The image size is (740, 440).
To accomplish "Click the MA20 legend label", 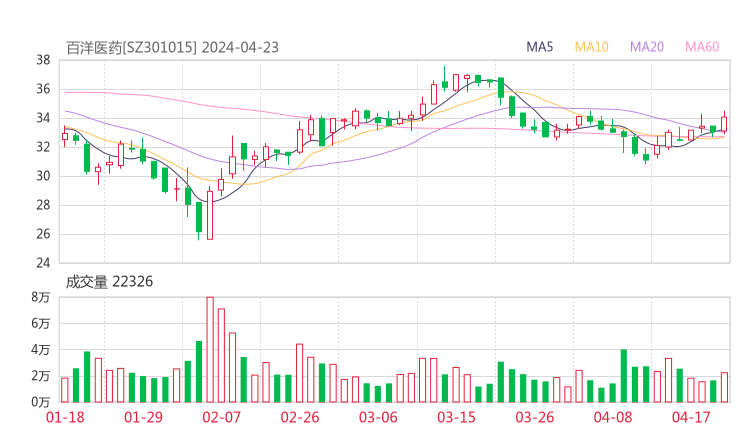I will (x=647, y=47).
